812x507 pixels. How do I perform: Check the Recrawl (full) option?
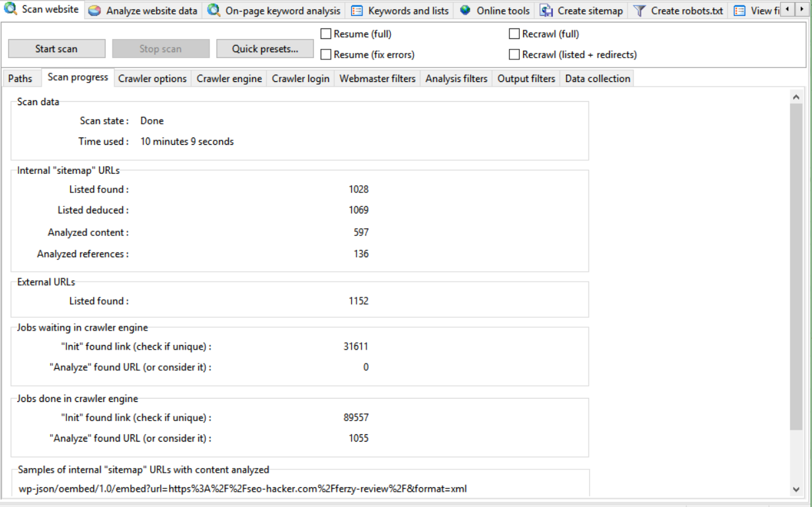(x=514, y=34)
